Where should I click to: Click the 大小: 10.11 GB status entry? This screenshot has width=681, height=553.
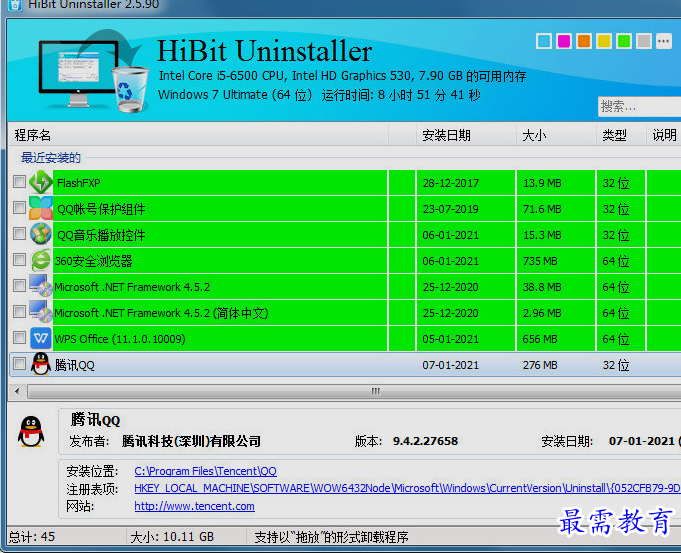click(172, 536)
